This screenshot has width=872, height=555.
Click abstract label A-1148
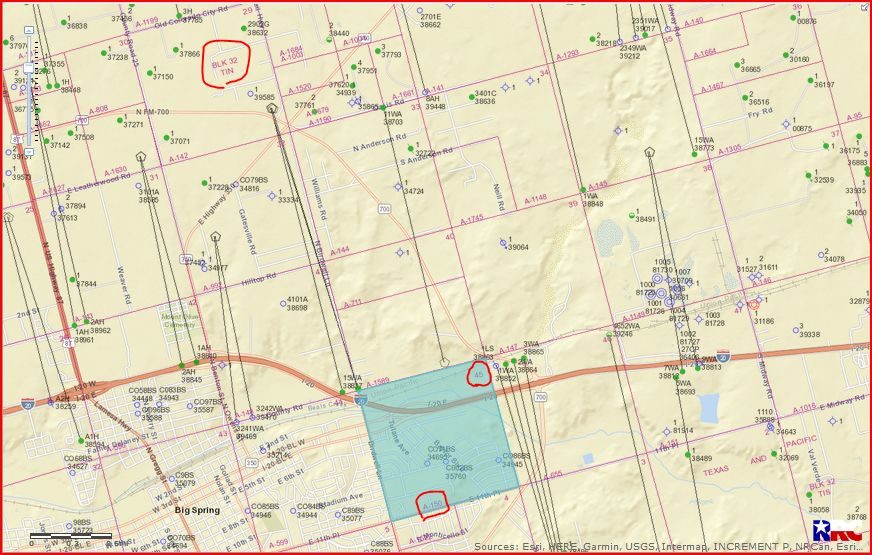[x=535, y=199]
